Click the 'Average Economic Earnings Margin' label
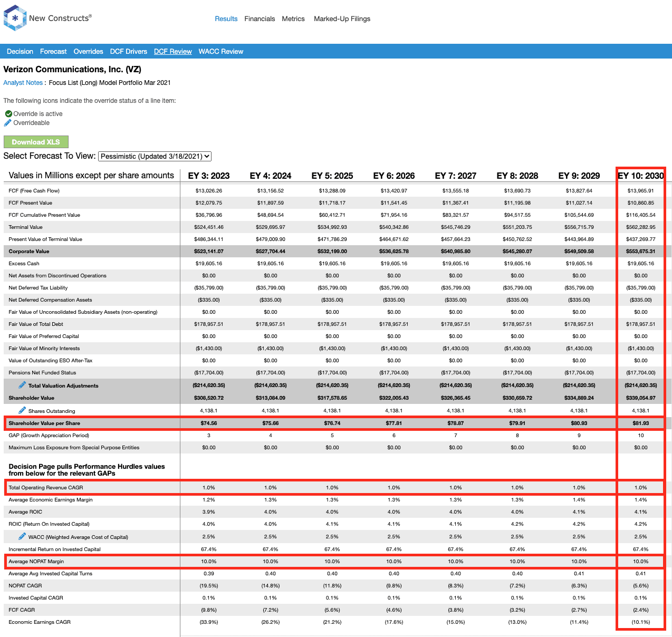This screenshot has height=637, width=672. pos(51,500)
